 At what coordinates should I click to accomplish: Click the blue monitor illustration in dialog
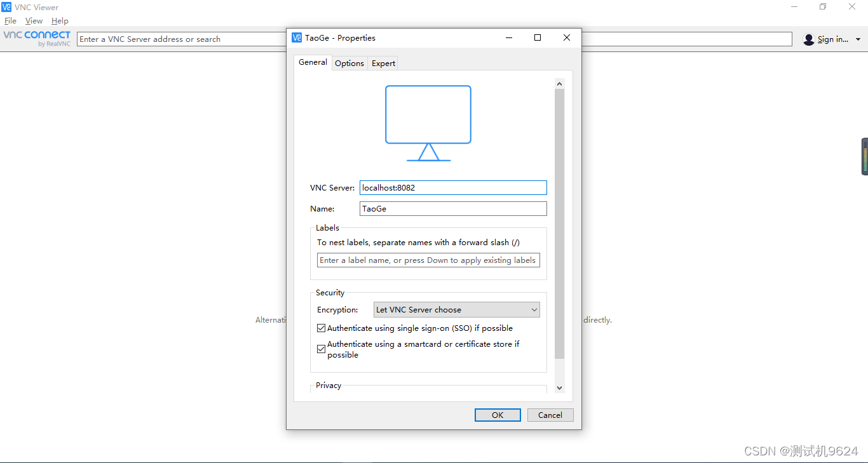click(x=428, y=123)
